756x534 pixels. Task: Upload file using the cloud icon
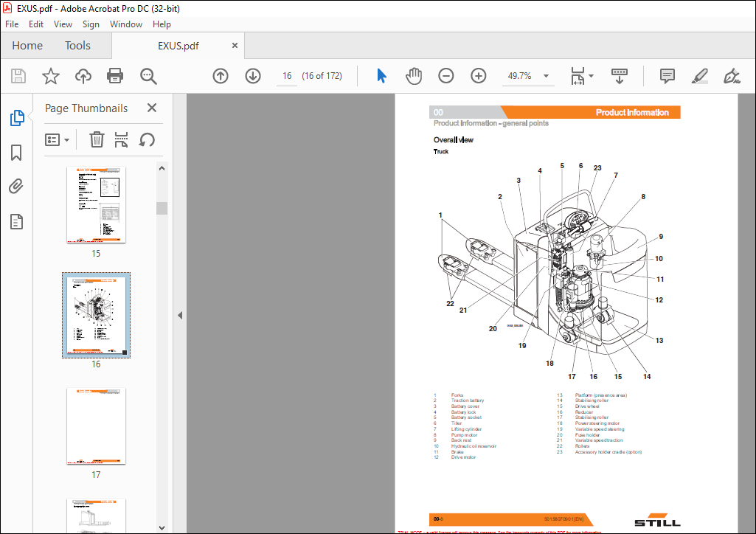83,76
